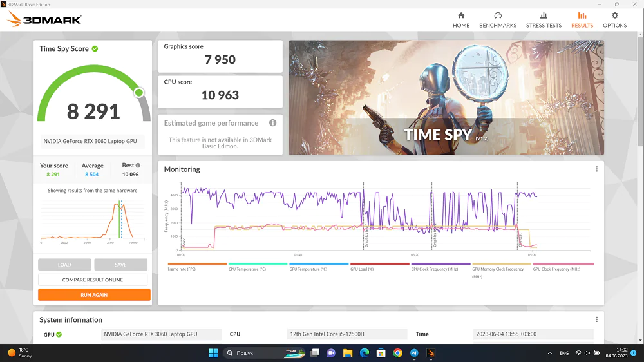Open Telegram from taskbar
The height and width of the screenshot is (362, 644).
[414, 353]
